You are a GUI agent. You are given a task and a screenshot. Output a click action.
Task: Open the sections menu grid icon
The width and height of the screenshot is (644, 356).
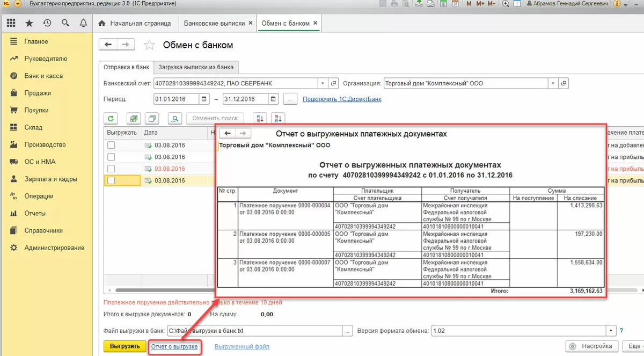click(11, 23)
